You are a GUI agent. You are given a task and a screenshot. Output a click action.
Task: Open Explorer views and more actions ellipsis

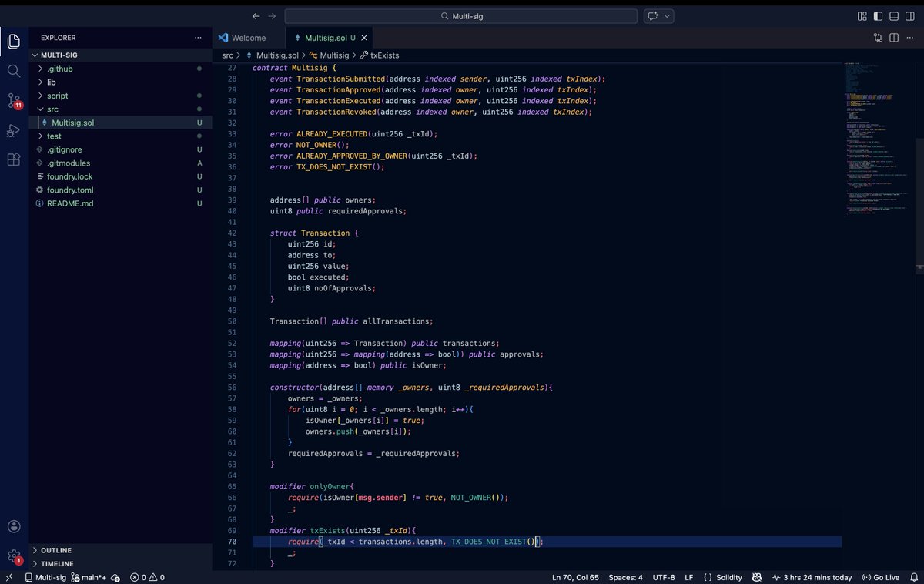(199, 38)
